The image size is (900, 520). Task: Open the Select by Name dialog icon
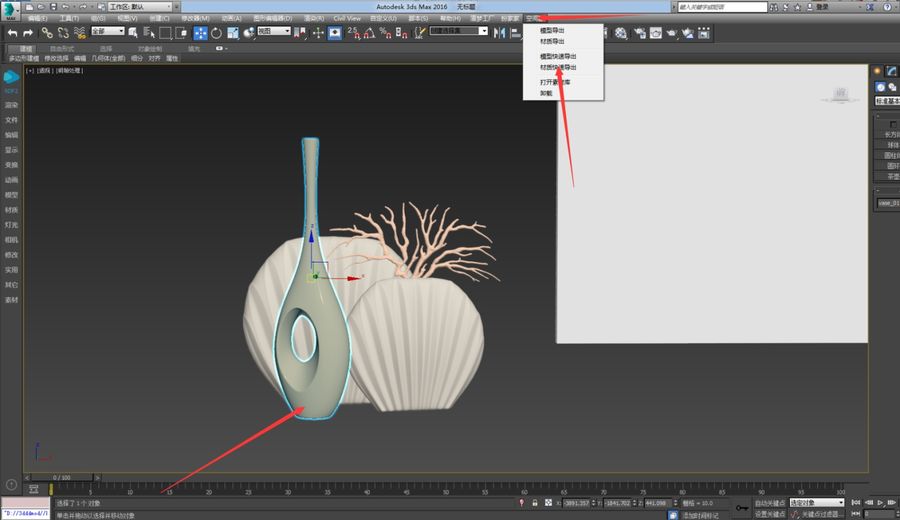pyautogui.click(x=149, y=33)
